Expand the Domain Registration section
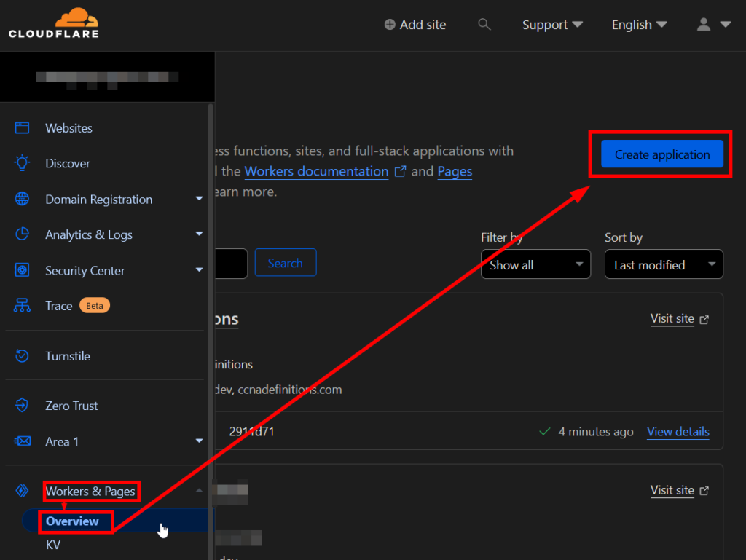This screenshot has width=746, height=560. coord(198,199)
